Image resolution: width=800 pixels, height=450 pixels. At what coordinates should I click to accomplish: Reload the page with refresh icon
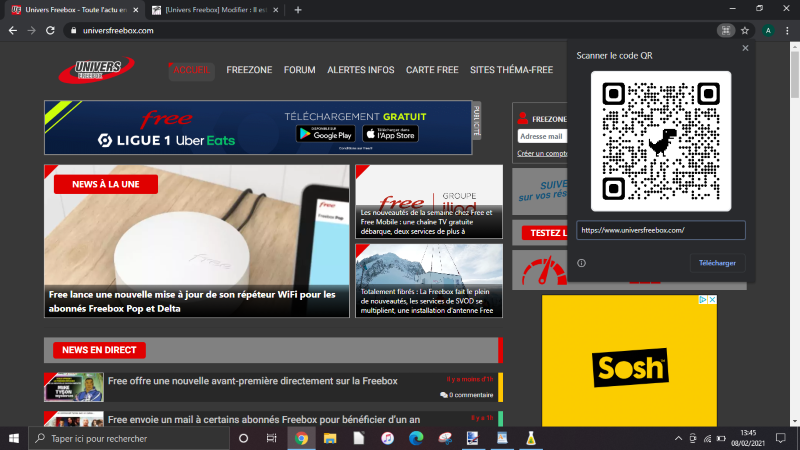pos(50,31)
